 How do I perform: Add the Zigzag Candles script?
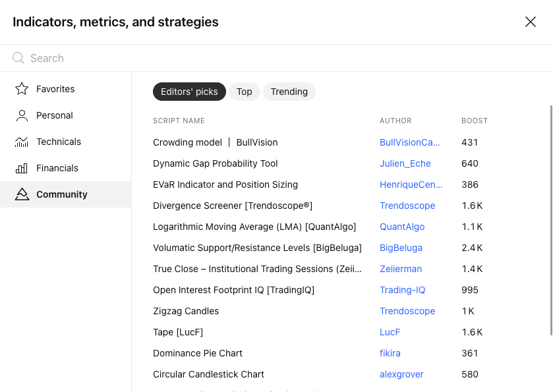point(186,311)
